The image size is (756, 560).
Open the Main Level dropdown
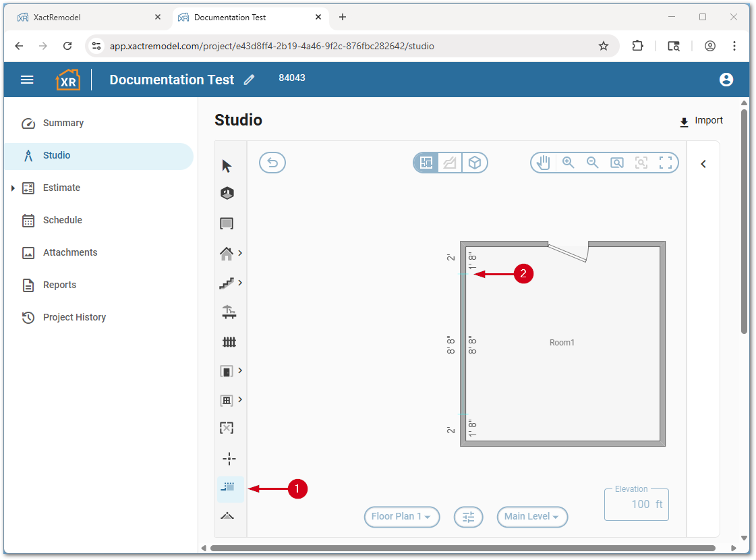[532, 517]
